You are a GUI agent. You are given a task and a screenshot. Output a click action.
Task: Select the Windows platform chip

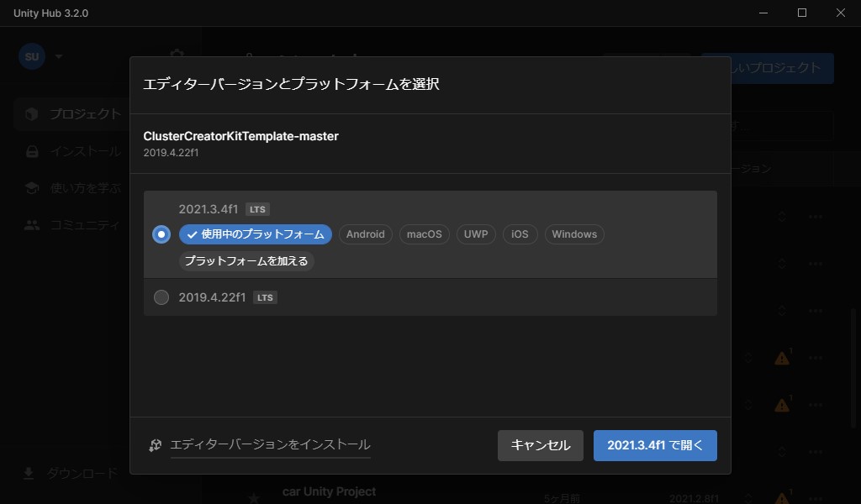574,234
